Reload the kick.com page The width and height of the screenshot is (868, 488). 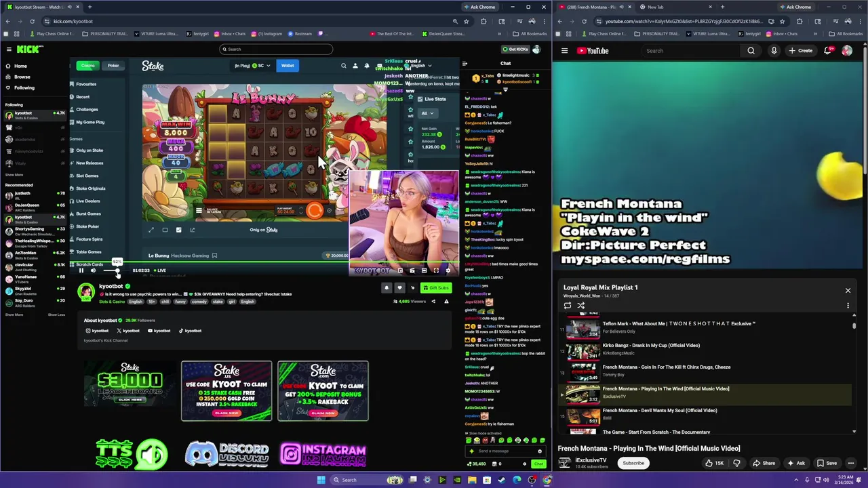click(x=32, y=21)
